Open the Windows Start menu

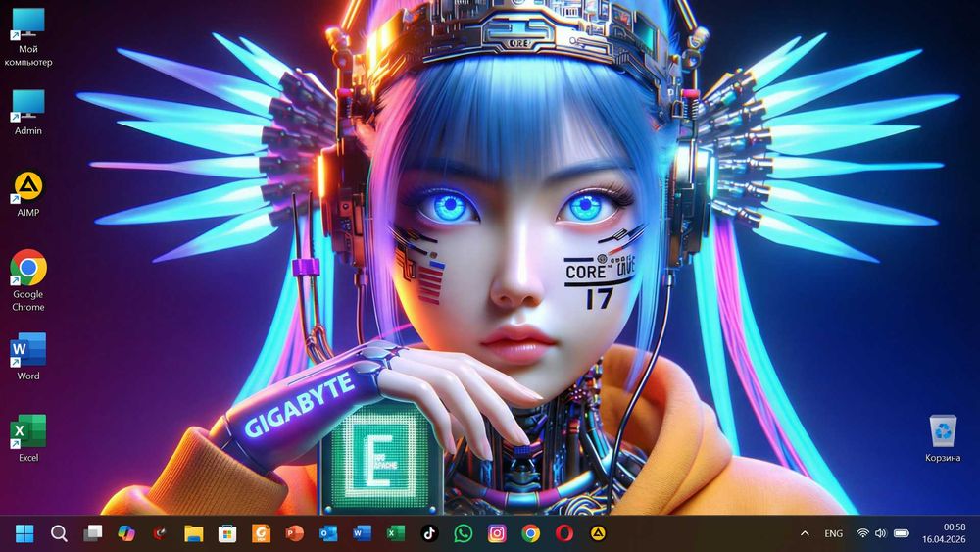coord(25,533)
